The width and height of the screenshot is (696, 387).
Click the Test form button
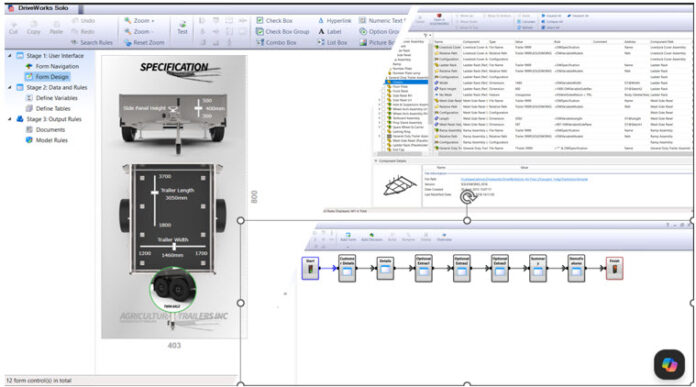point(182,28)
